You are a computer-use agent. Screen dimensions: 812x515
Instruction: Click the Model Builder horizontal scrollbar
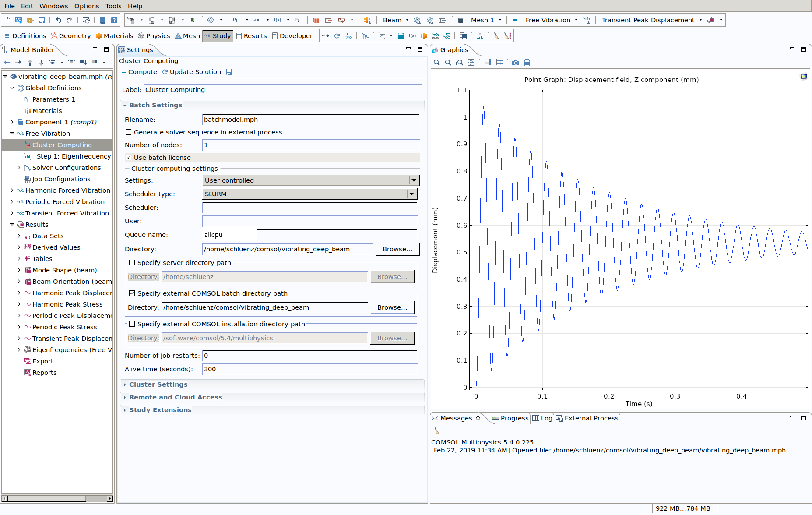46,498
